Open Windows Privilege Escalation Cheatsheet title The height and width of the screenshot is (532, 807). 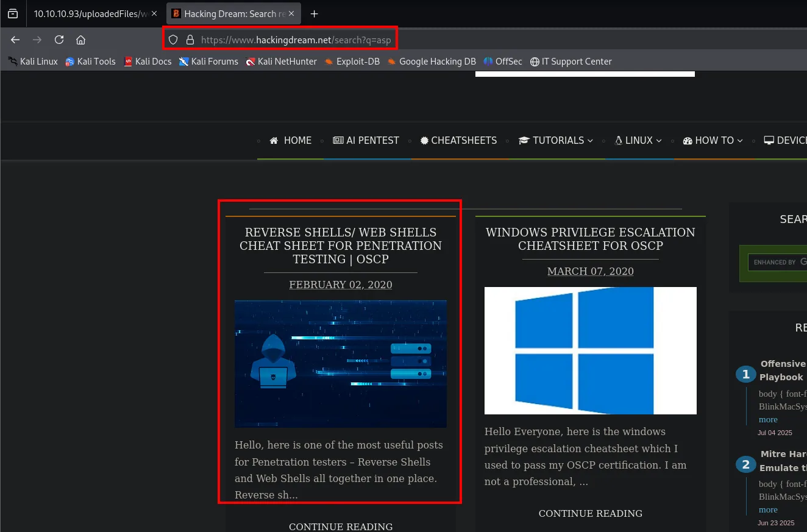click(591, 239)
